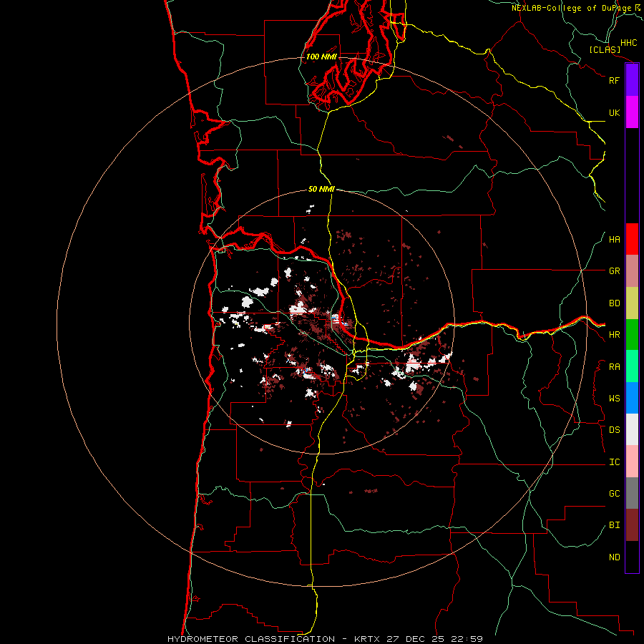Click the brown BI legend swatch
This screenshot has height=644, width=644.
(632, 525)
